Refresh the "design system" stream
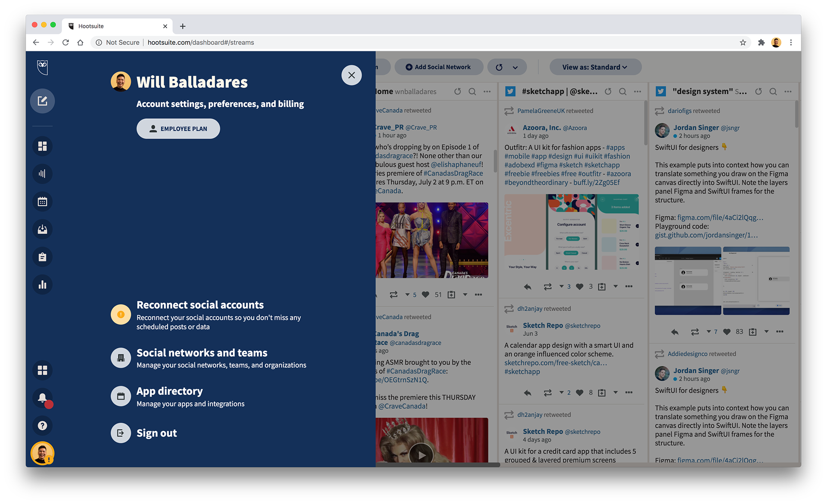827x504 pixels. [x=758, y=92]
